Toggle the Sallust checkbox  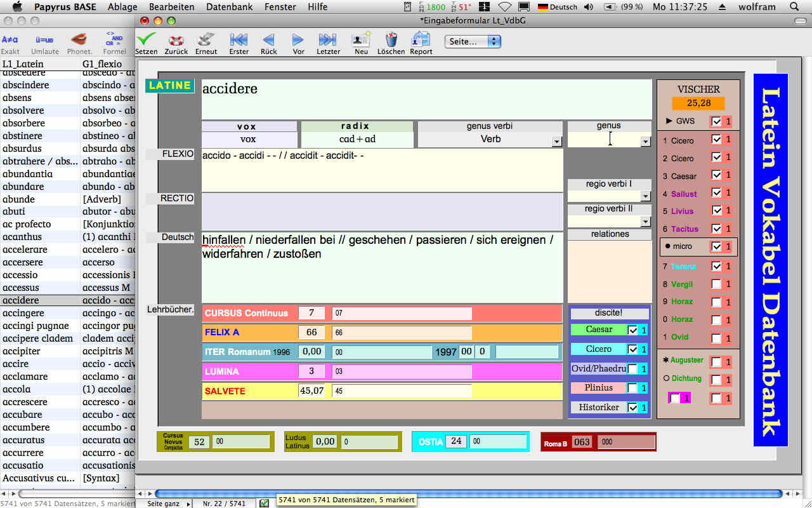716,193
